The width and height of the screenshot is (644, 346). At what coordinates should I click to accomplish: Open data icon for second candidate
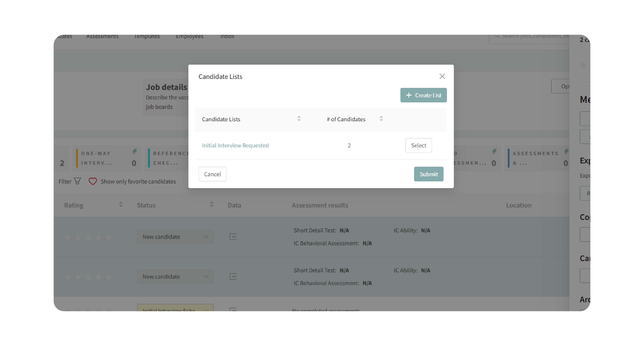coord(233,276)
